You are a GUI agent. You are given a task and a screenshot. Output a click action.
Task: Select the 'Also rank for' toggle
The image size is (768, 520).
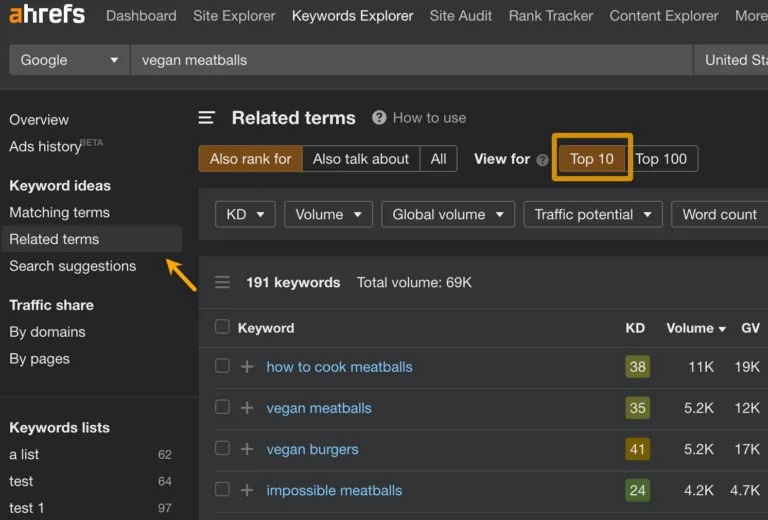(251, 159)
